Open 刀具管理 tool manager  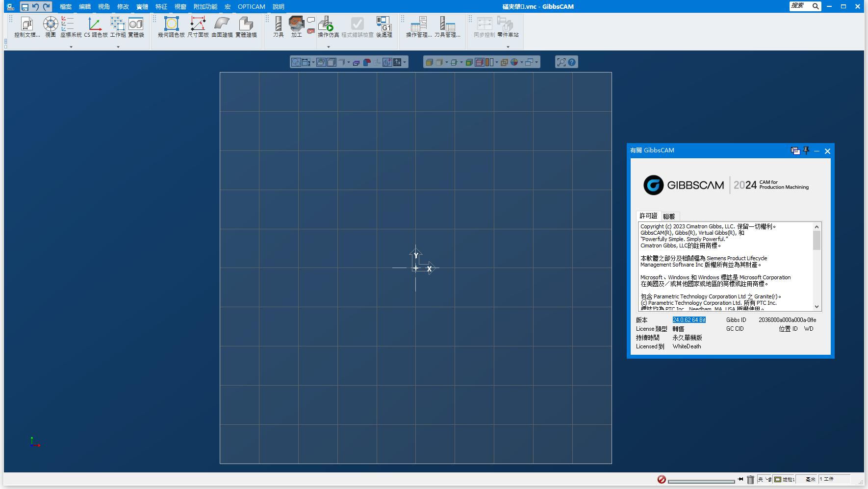[447, 27]
